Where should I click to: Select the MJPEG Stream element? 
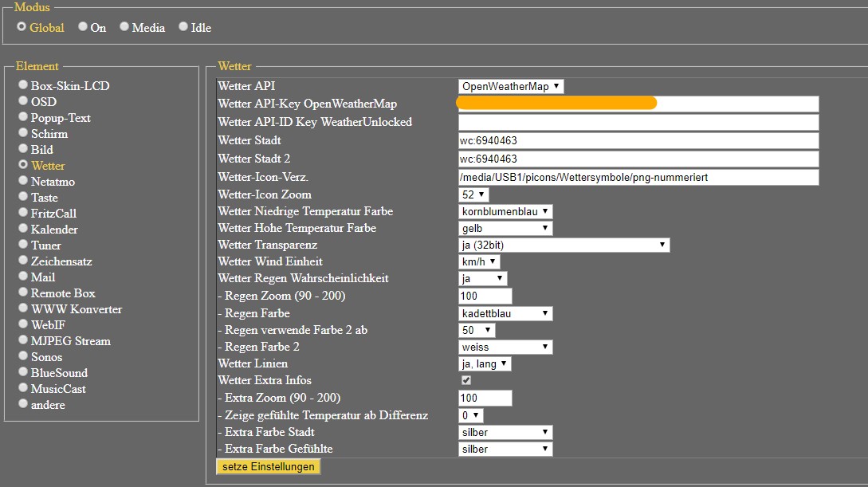[24, 340]
